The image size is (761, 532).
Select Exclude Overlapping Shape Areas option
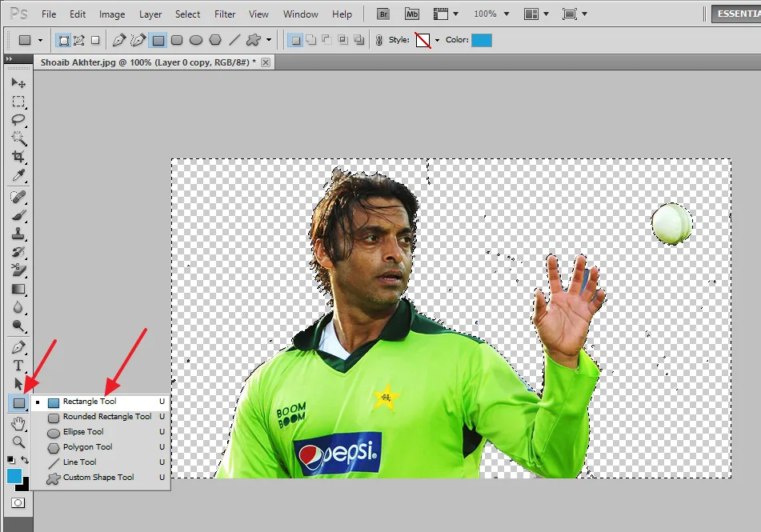coord(359,40)
